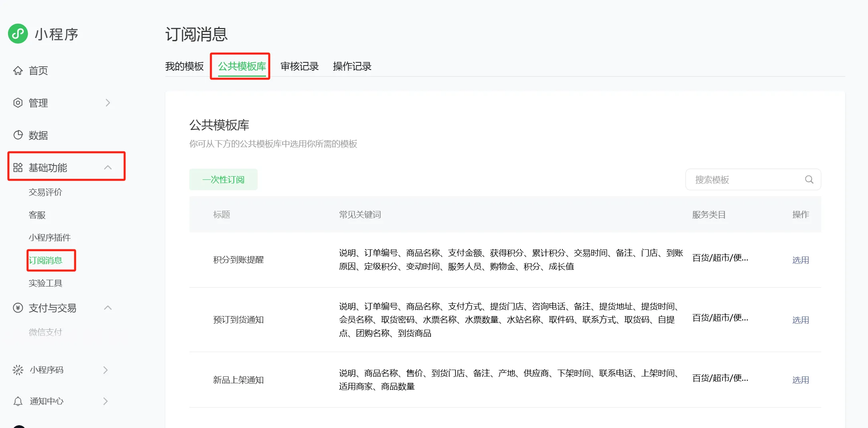Click the green Mini Program logo icon
Viewport: 868px width, 428px height.
coord(18,34)
